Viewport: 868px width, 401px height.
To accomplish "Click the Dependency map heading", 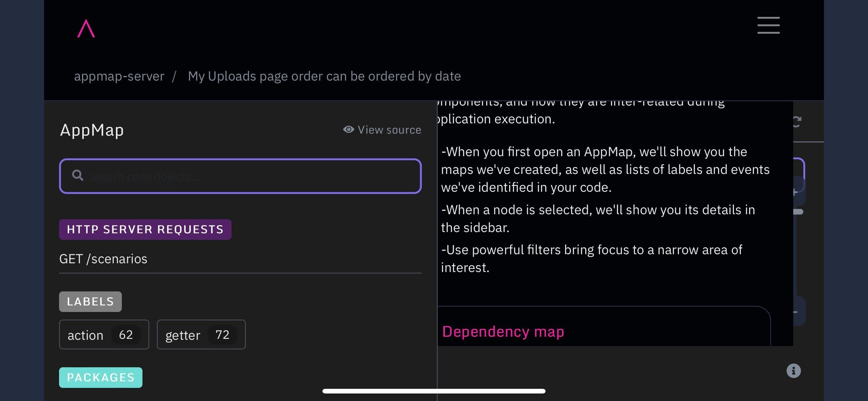I will click(x=503, y=332).
